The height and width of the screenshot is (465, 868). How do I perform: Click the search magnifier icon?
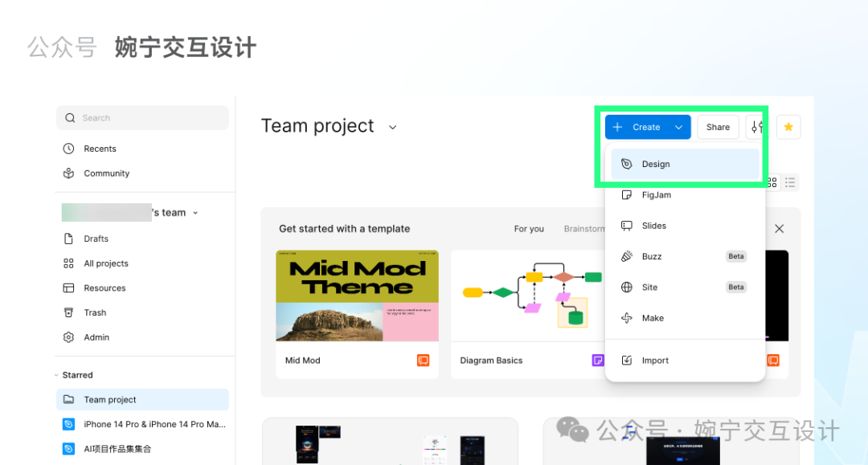coord(70,118)
